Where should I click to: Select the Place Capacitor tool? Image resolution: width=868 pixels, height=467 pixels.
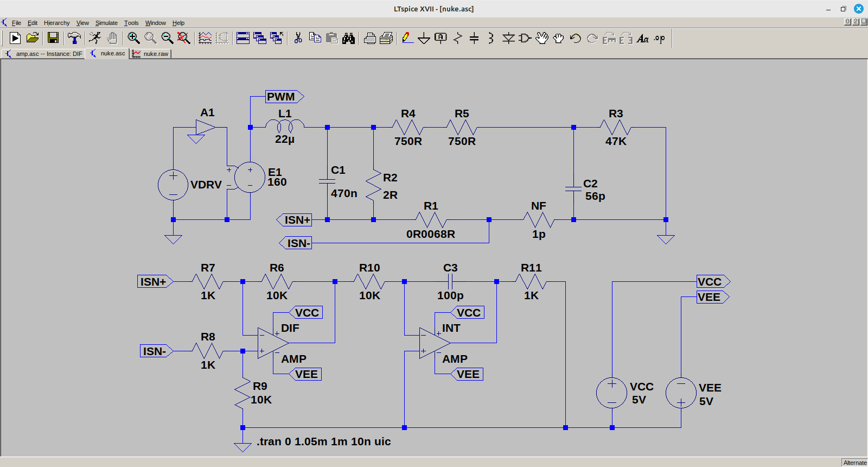click(474, 38)
